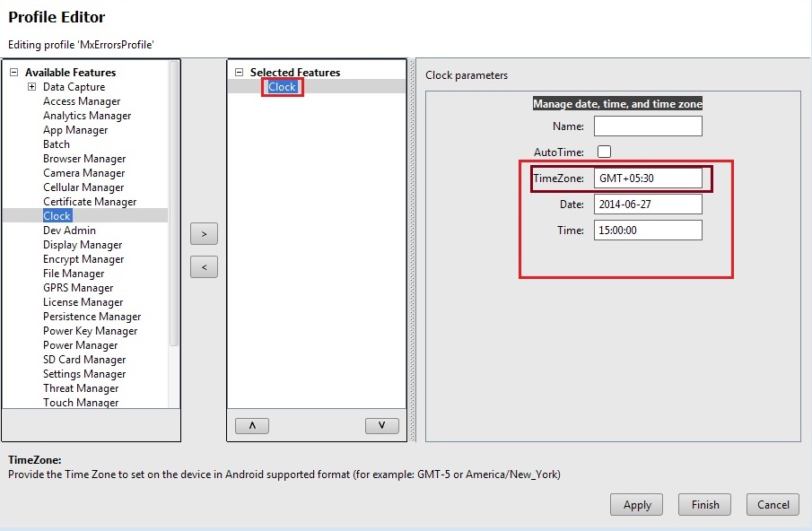The width and height of the screenshot is (812, 531).
Task: Choose Power Key Manager feature
Action: coord(90,331)
